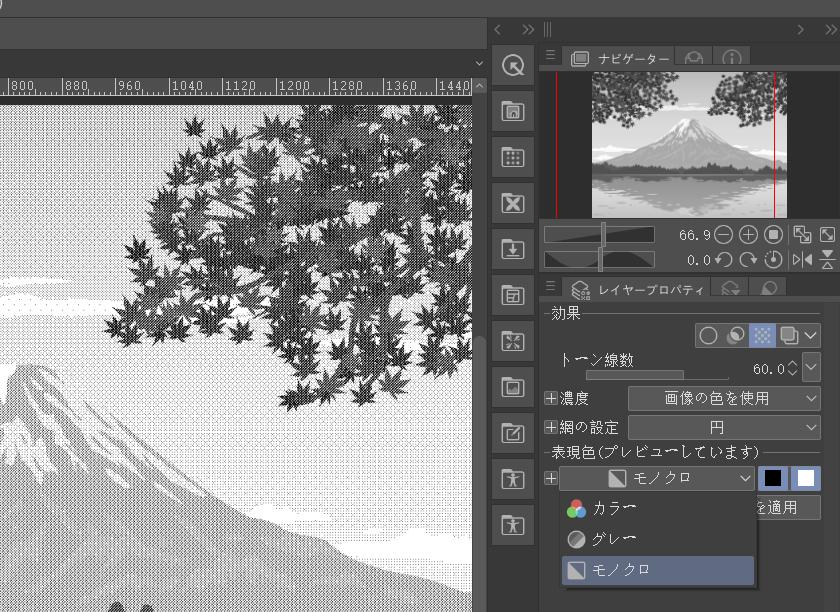Toggle the layer color effect button
Image resolution: width=840 pixels, height=612 pixels.
789,335
